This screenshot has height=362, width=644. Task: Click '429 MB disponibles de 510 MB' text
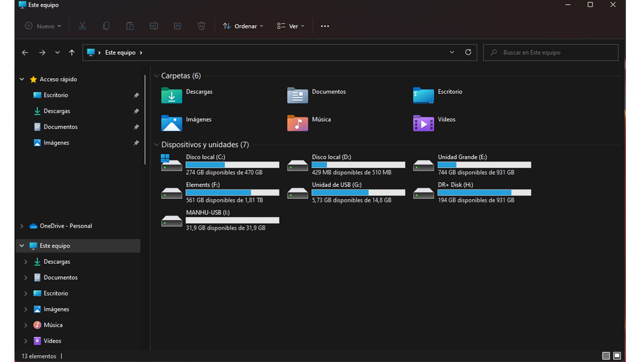352,172
